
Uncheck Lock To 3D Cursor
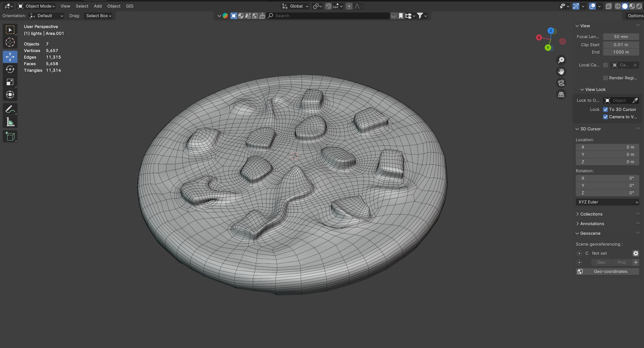pyautogui.click(x=605, y=109)
